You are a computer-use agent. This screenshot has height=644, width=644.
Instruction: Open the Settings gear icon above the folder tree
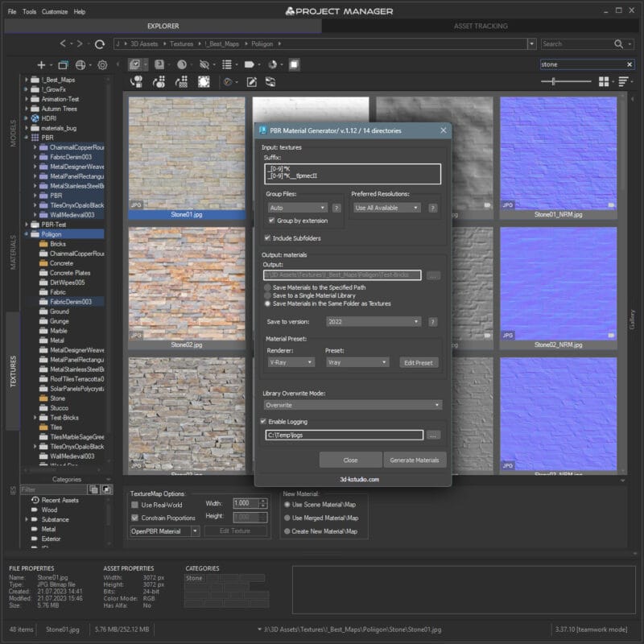coord(101,64)
